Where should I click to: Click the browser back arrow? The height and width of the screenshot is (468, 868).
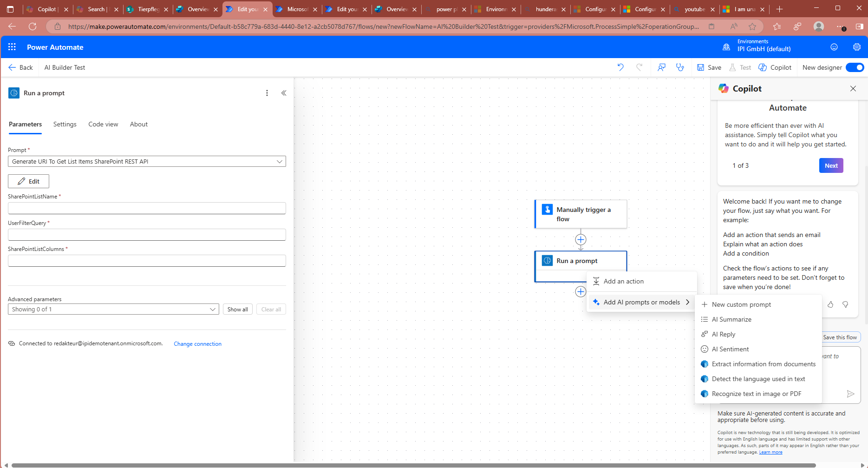12,26
